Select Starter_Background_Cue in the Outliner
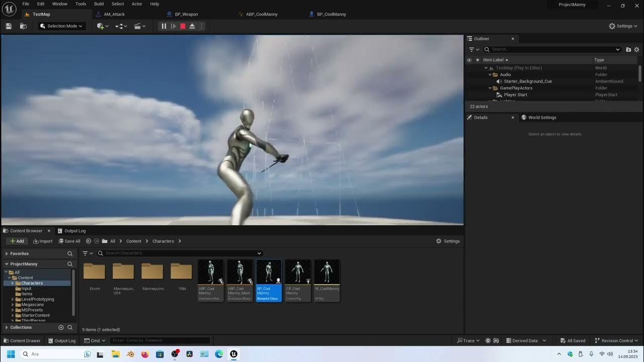Screen dimensions: 644x362 [x=528, y=81]
